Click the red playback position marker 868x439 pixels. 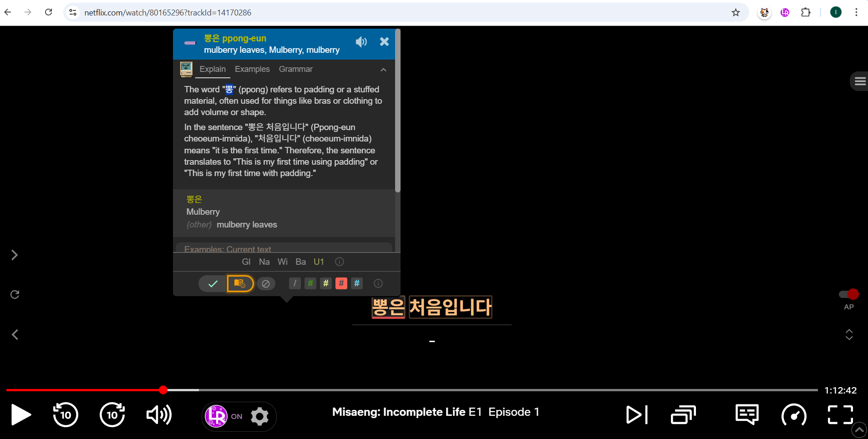pyautogui.click(x=163, y=390)
